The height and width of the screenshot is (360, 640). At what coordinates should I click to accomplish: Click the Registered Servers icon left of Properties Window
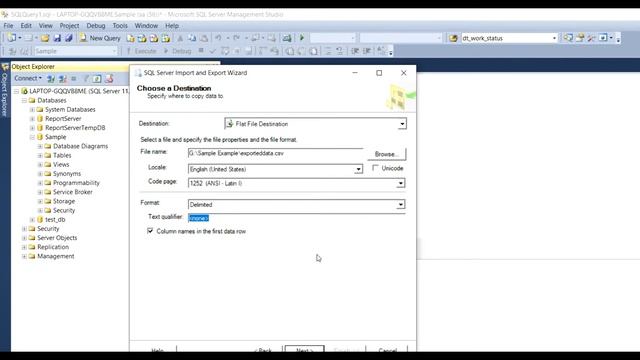569,38
